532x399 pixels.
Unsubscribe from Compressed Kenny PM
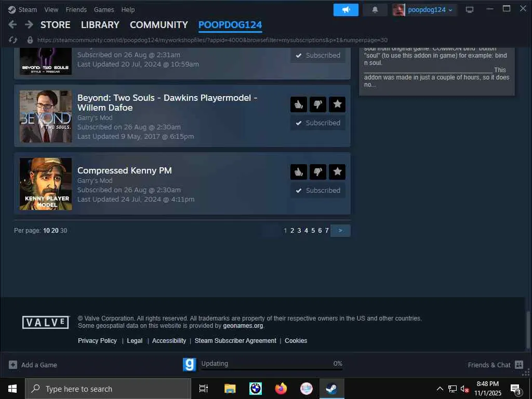(318, 190)
